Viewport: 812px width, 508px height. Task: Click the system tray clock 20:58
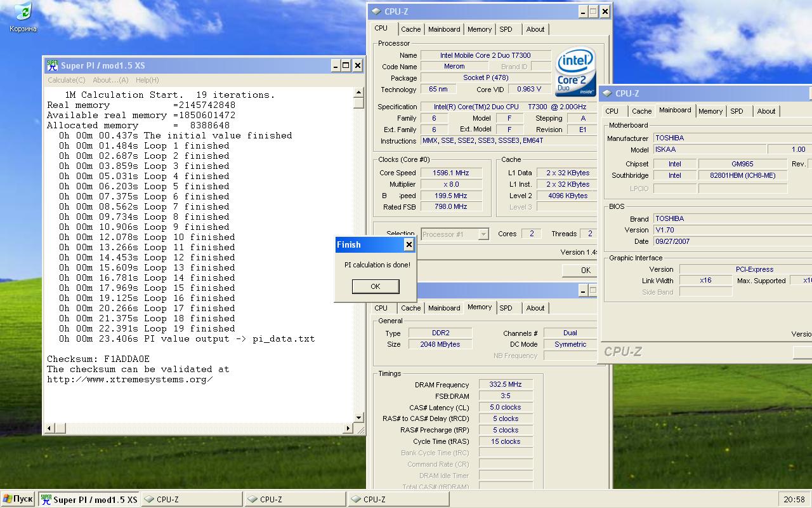point(794,500)
